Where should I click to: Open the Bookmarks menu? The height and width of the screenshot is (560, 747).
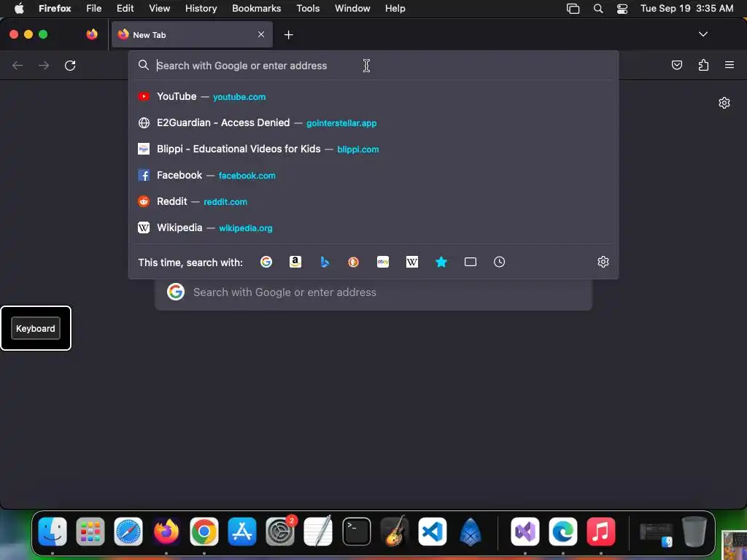[x=256, y=9]
